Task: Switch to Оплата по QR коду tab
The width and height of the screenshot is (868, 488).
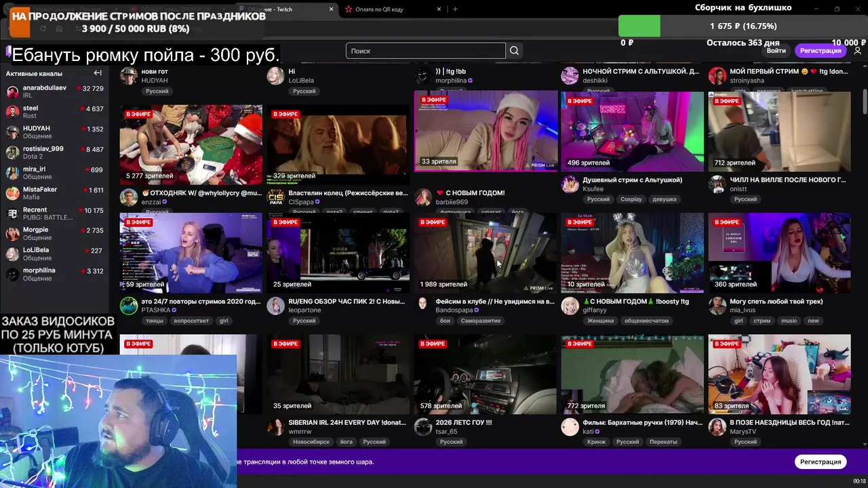Action: pyautogui.click(x=392, y=9)
